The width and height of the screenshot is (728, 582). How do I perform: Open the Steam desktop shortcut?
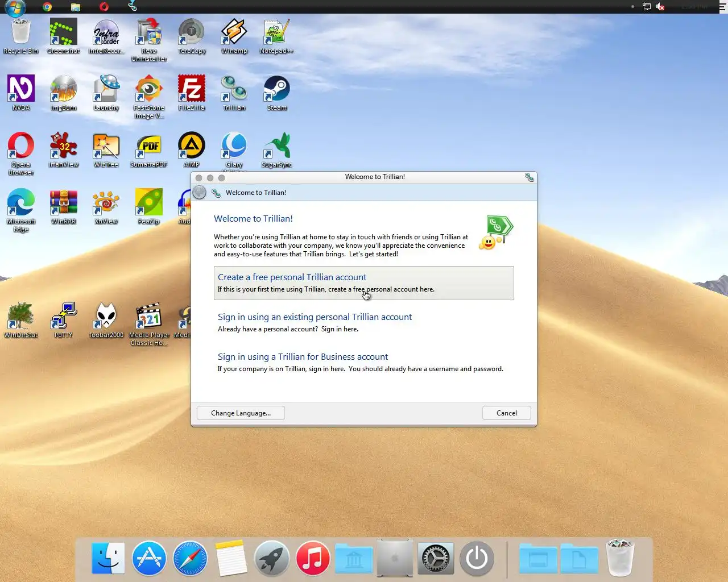pyautogui.click(x=277, y=93)
